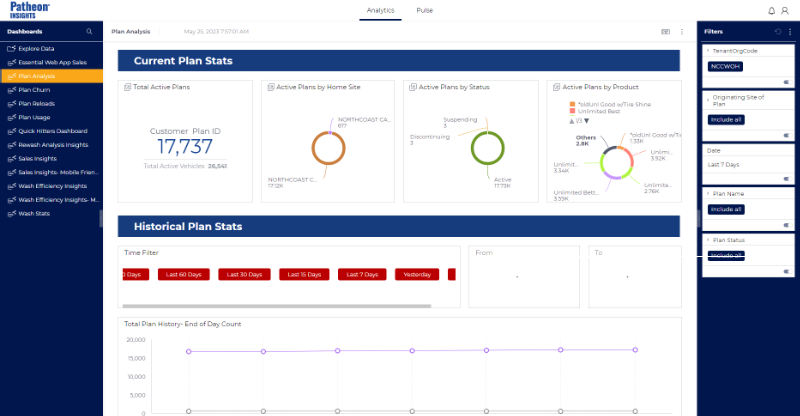Click the Active Plans by Status widget icon
The width and height of the screenshot is (800, 416).
tap(413, 87)
